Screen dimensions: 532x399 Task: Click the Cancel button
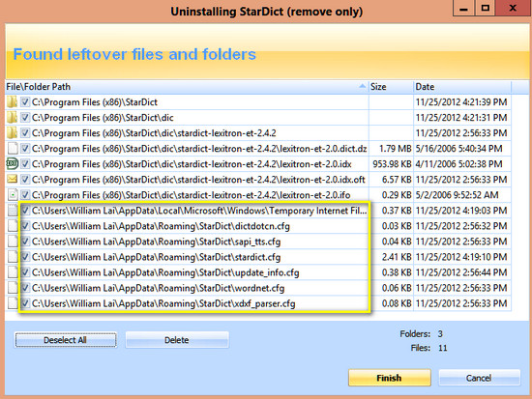(x=479, y=378)
